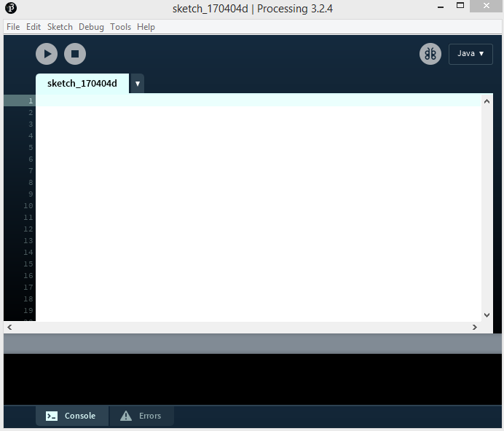Screen dimensions: 504x431
Task: Click the horizontal scroll left arrow
Action: tap(9, 327)
